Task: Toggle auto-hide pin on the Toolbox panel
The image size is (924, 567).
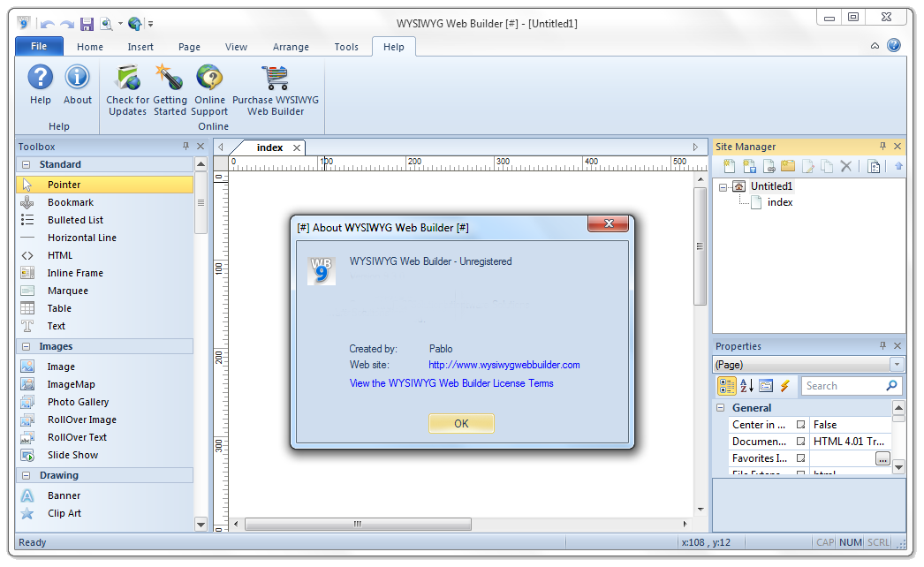Action: 186,147
